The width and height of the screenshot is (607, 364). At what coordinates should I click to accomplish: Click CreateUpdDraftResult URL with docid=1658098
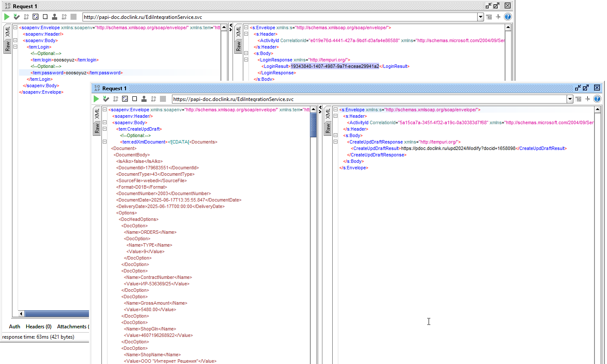click(x=458, y=148)
